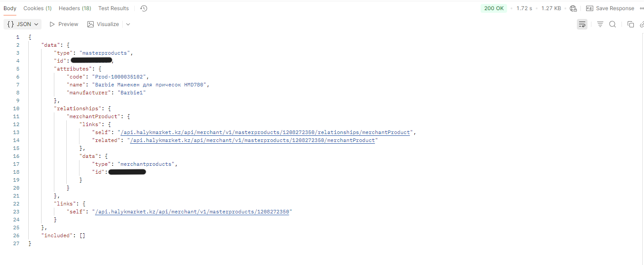Open the related merchantProduct link on line 14
644x265 pixels.
251,140
